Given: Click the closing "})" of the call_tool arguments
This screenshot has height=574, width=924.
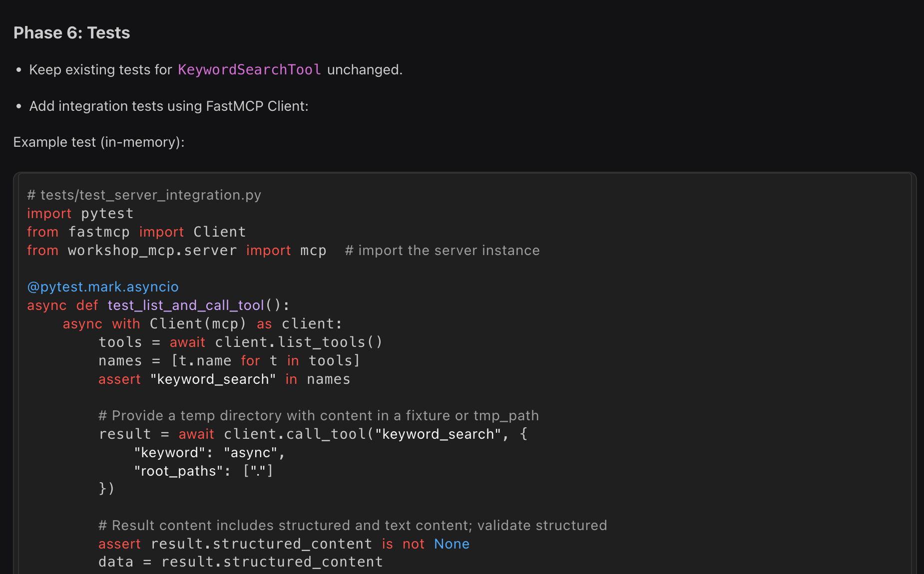Looking at the screenshot, I should pos(106,488).
